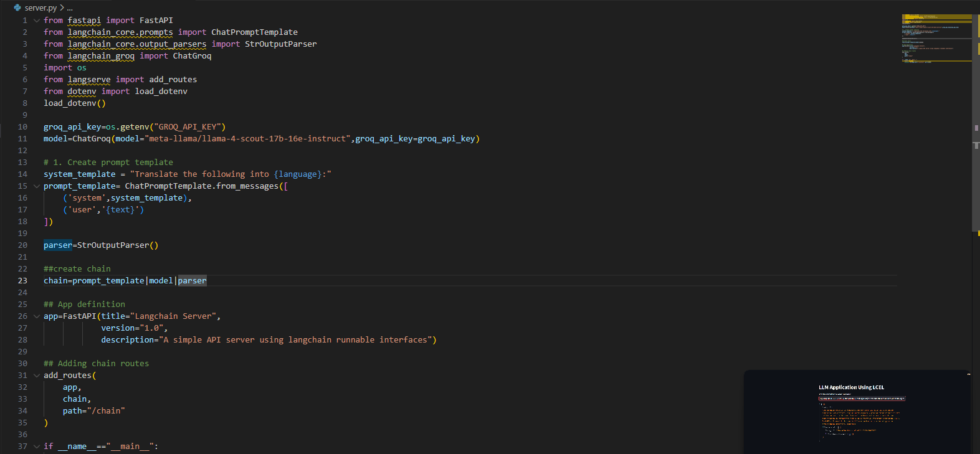The image size is (980, 454).
Task: Open server.py in the breadcrumb
Action: [40, 7]
